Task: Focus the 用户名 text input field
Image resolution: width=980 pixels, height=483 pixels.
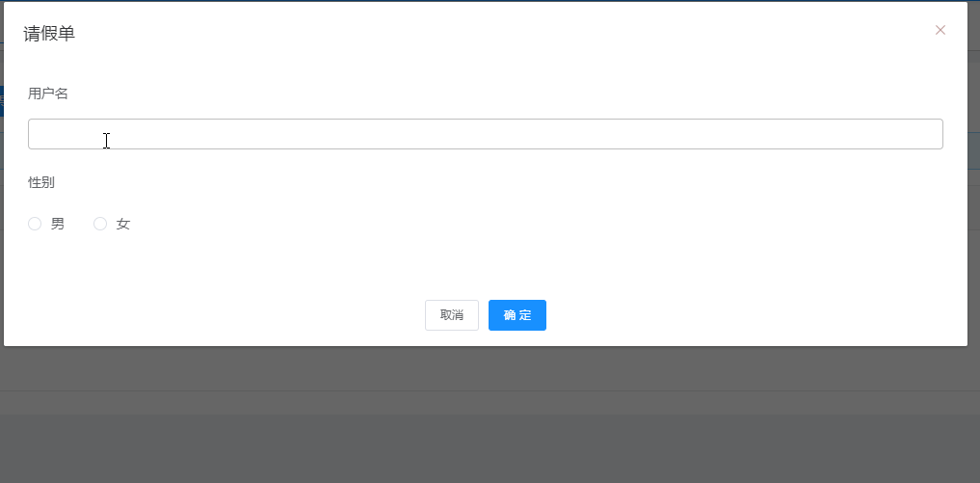Action: [x=486, y=134]
